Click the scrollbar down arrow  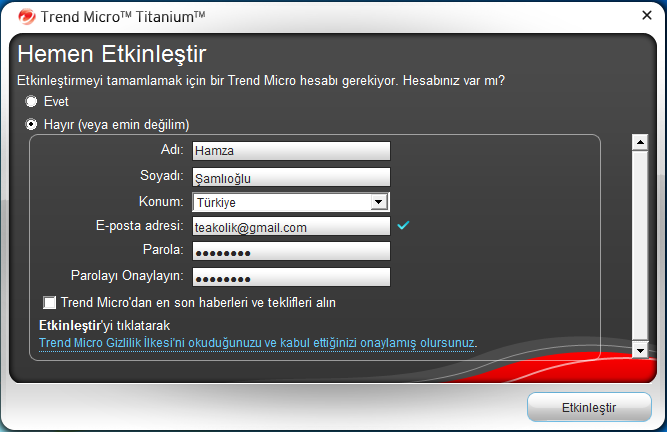640,350
